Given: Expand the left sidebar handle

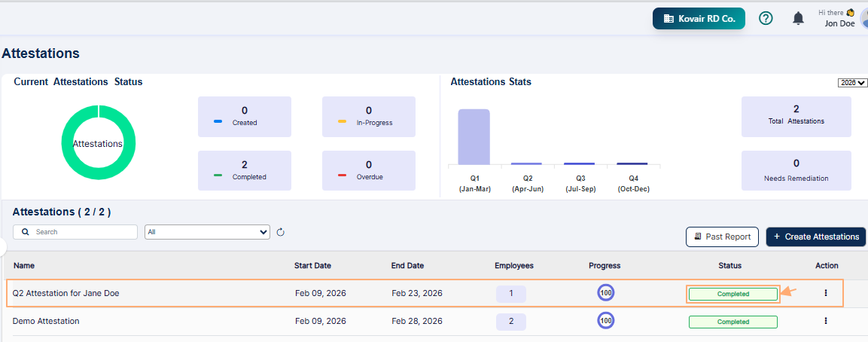Looking at the screenshot, I should pyautogui.click(x=2, y=246).
